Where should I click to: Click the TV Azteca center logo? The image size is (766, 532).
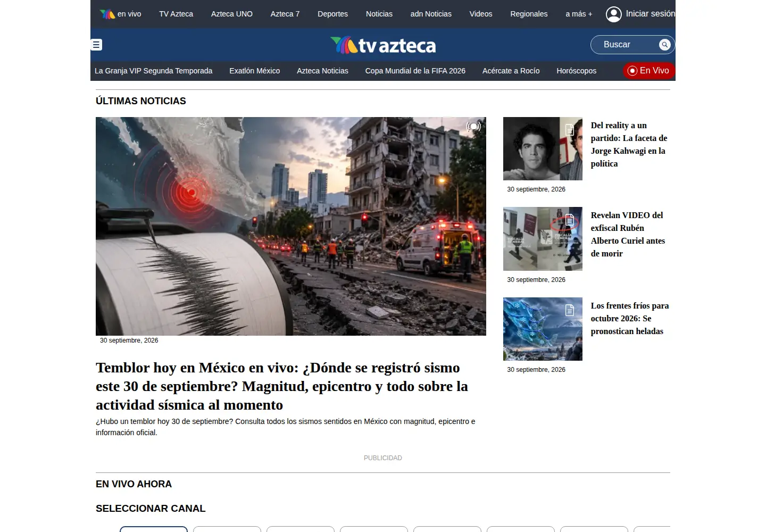coord(383,45)
